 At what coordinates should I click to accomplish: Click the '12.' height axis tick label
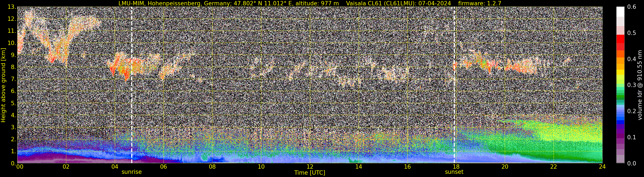click(x=12, y=19)
